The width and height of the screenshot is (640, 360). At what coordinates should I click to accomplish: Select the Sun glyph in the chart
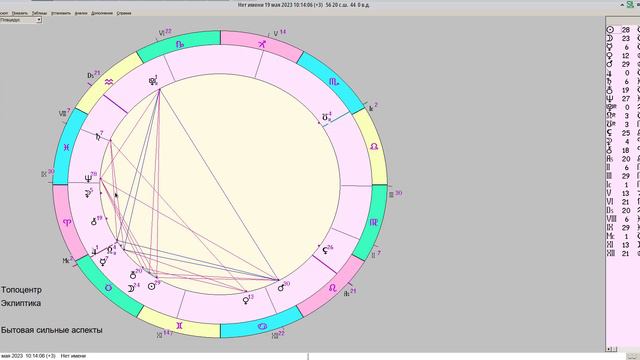151,287
